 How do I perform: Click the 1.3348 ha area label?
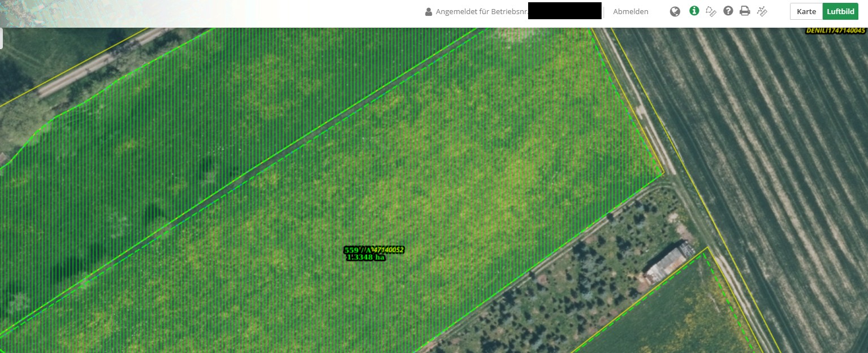tap(365, 258)
